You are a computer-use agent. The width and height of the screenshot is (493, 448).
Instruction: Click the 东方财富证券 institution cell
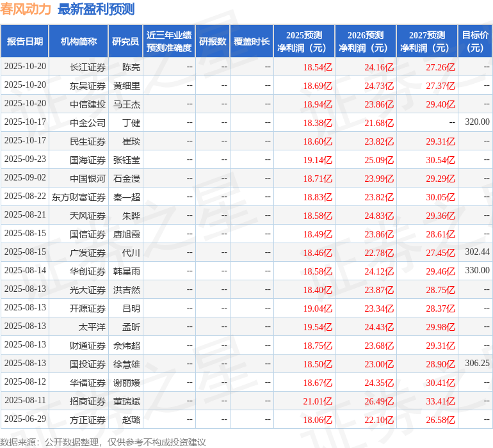click(x=79, y=196)
